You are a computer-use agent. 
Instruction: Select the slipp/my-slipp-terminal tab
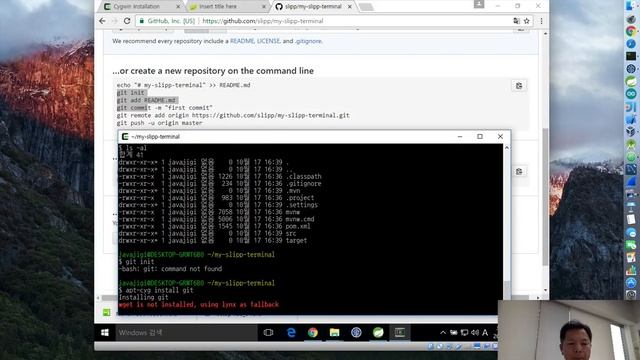pos(313,7)
